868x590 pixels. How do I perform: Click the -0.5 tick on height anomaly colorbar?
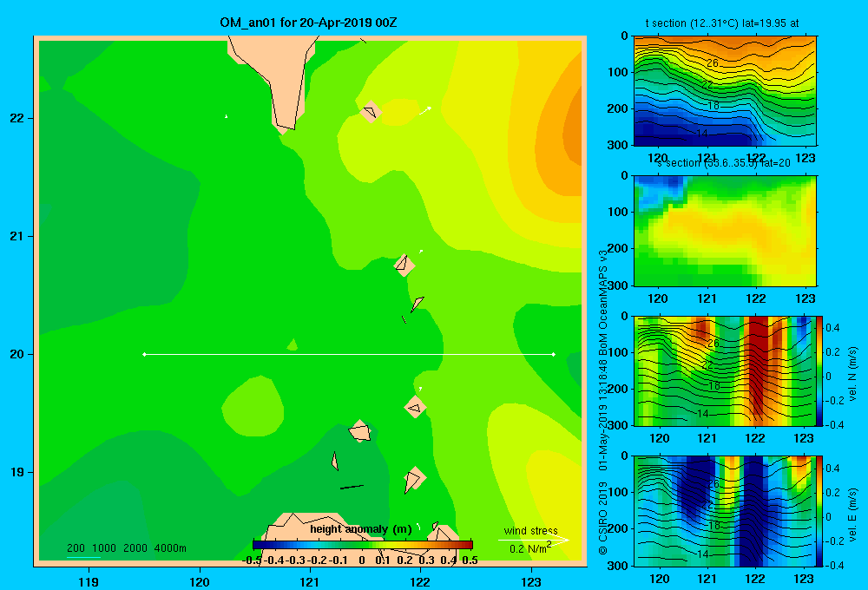pos(252,560)
